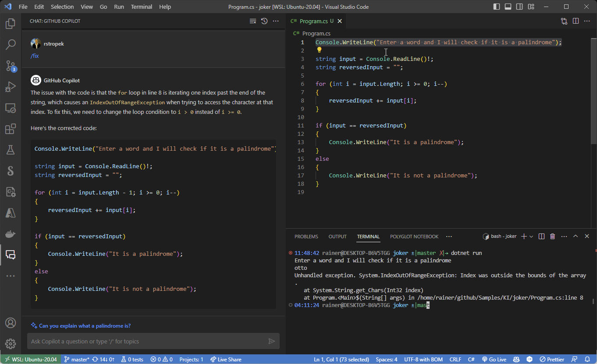Toggle the primary side bar layout button

497,7
